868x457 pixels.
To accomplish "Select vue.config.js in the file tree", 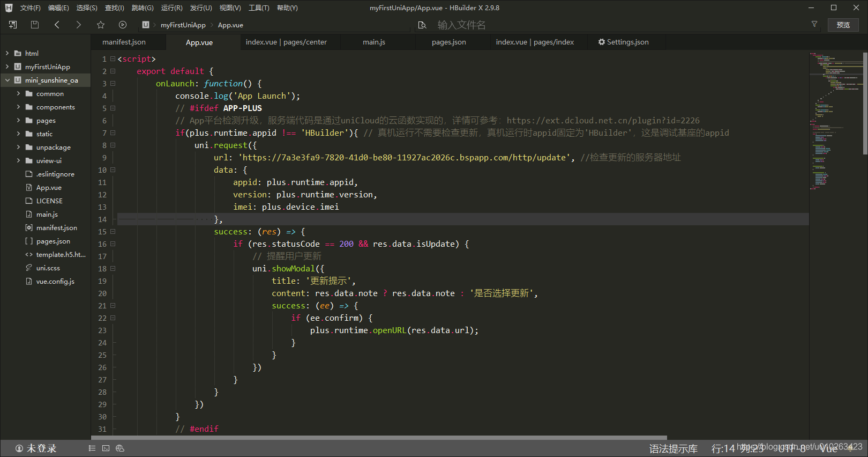I will pyautogui.click(x=55, y=281).
